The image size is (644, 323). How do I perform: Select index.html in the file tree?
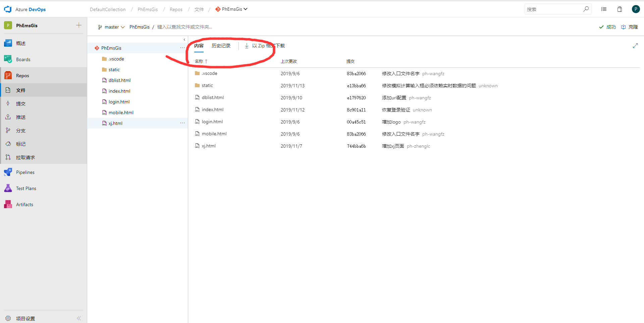pyautogui.click(x=119, y=91)
